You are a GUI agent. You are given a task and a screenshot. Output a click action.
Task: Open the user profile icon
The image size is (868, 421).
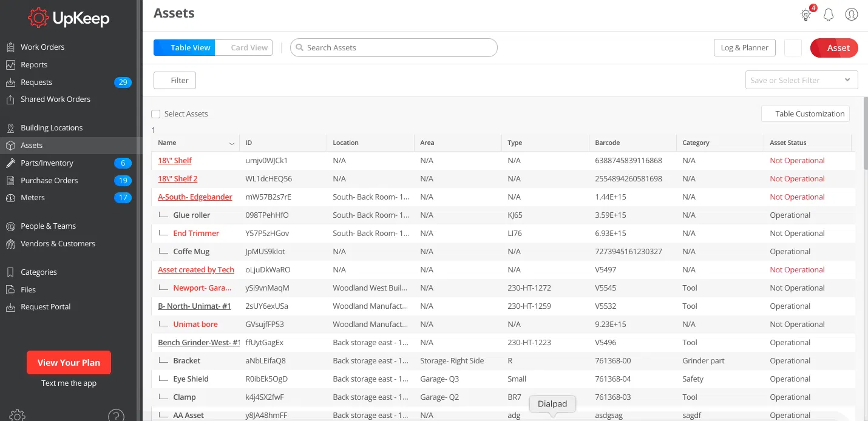click(x=852, y=15)
